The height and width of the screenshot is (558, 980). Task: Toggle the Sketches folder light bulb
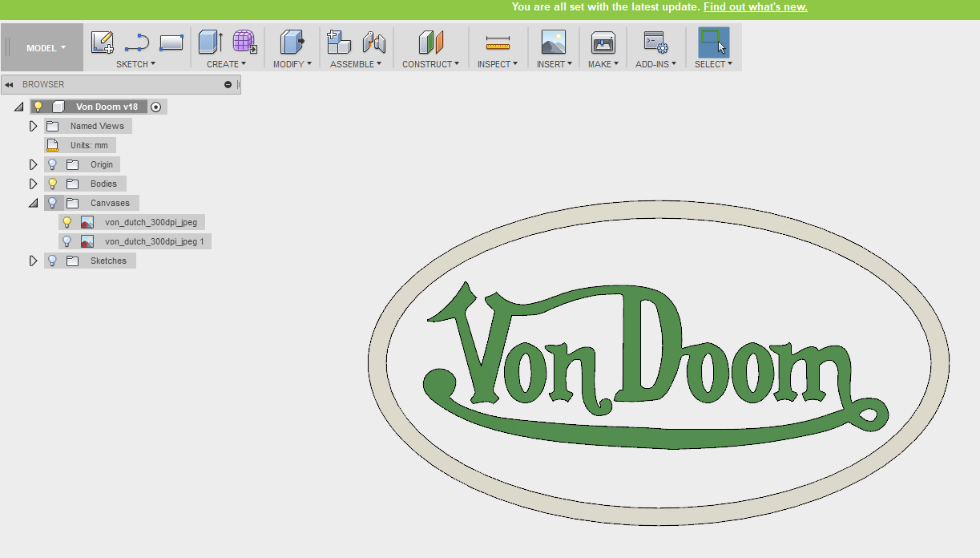52,261
